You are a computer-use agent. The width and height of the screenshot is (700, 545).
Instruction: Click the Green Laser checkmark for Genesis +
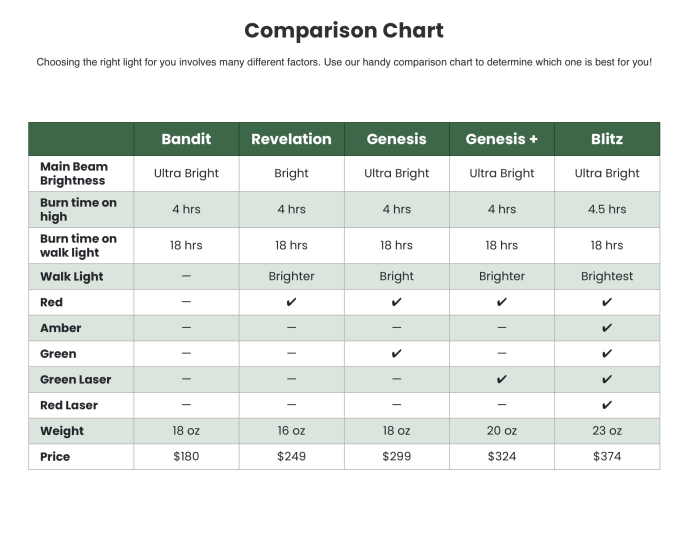click(502, 380)
